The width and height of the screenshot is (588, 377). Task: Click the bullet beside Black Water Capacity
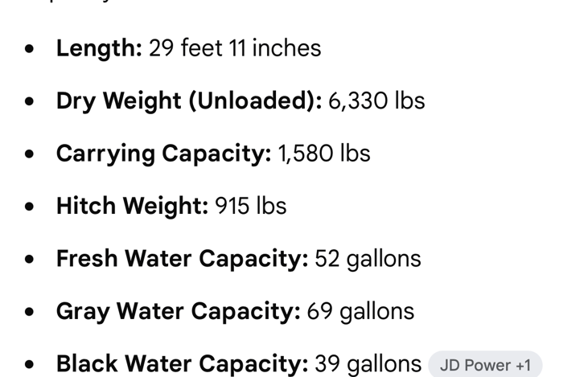(x=29, y=364)
